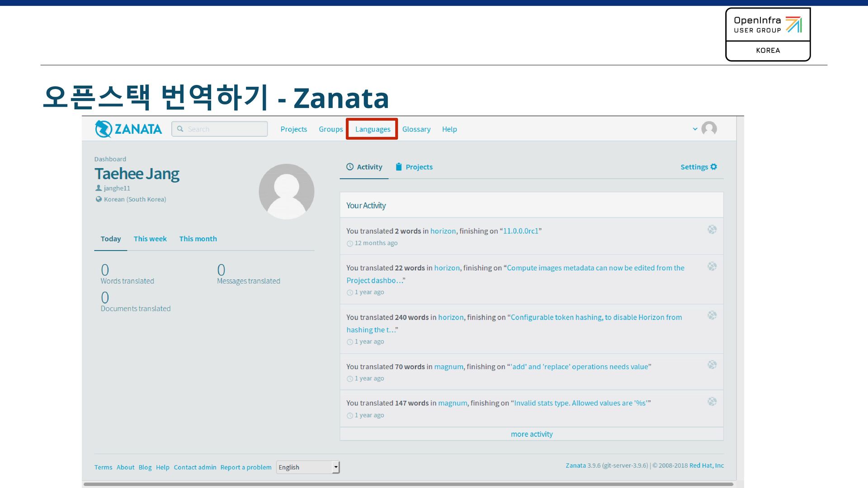
Task: Click the Settings gear icon
Action: (714, 167)
